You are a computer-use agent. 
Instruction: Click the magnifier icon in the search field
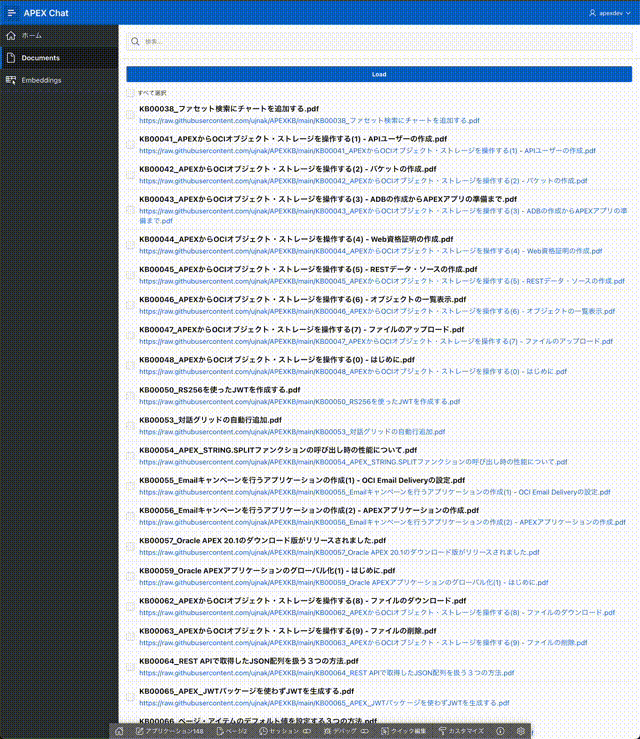pos(135,41)
